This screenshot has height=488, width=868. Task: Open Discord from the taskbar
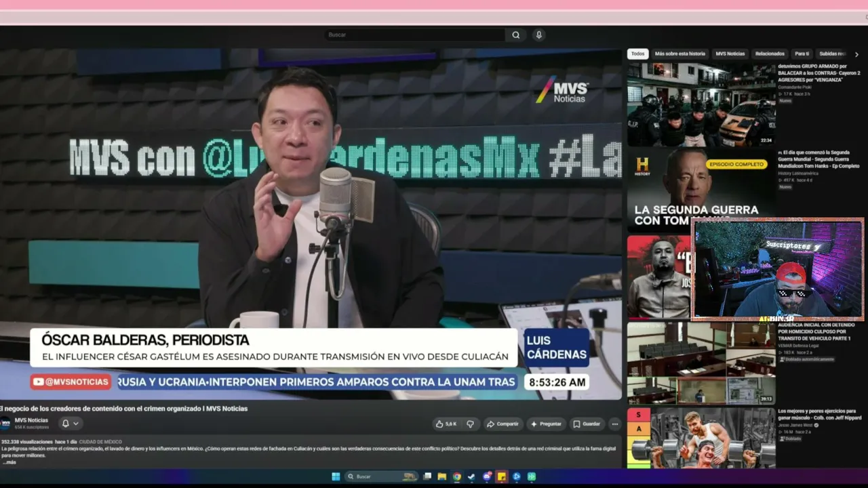pyautogui.click(x=487, y=476)
